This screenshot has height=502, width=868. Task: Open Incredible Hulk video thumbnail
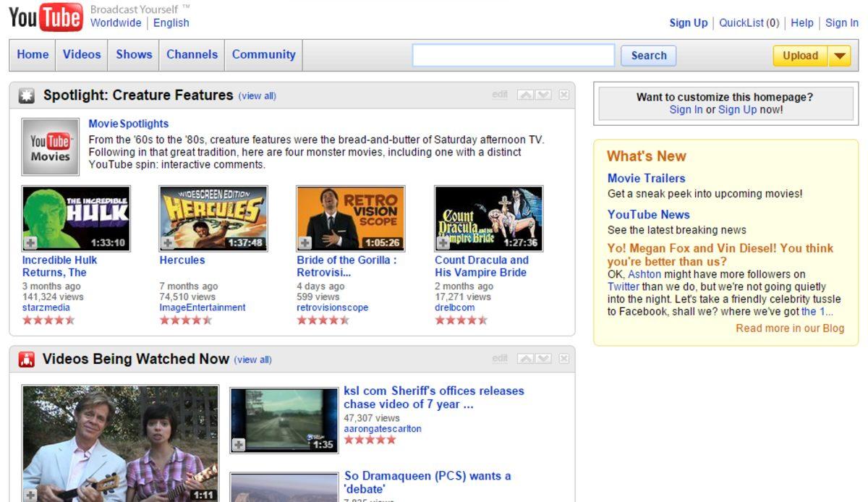[76, 218]
